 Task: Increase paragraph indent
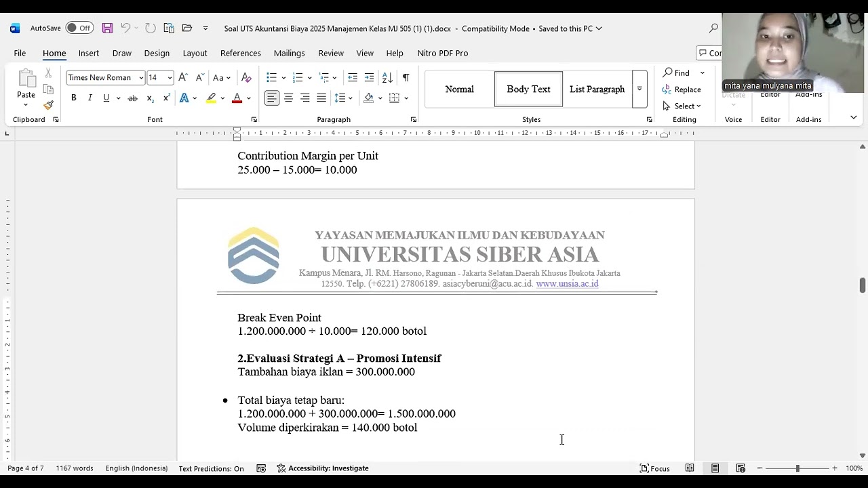369,77
